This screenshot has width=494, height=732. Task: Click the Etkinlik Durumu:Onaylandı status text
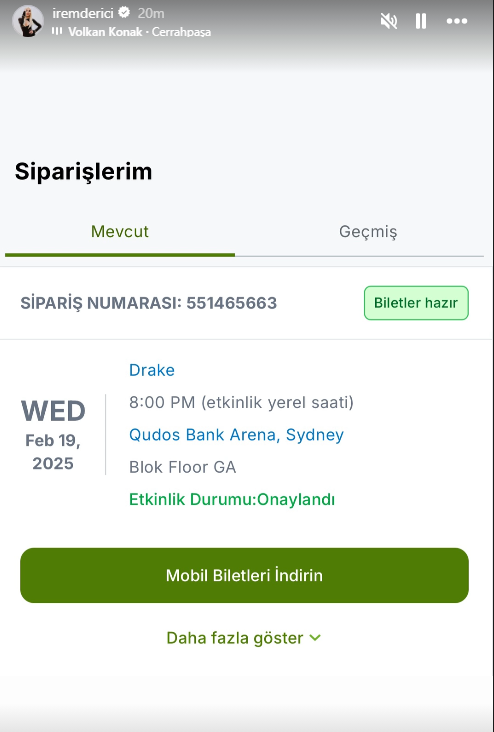coord(232,500)
